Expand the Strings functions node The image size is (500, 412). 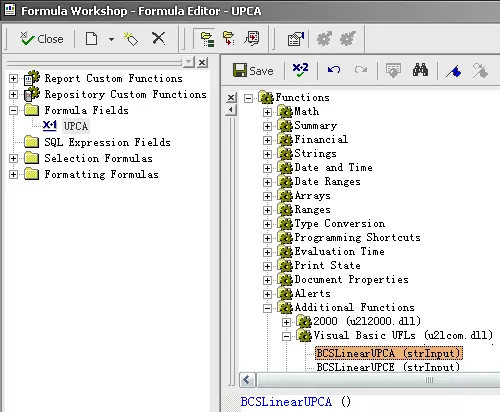click(267, 154)
